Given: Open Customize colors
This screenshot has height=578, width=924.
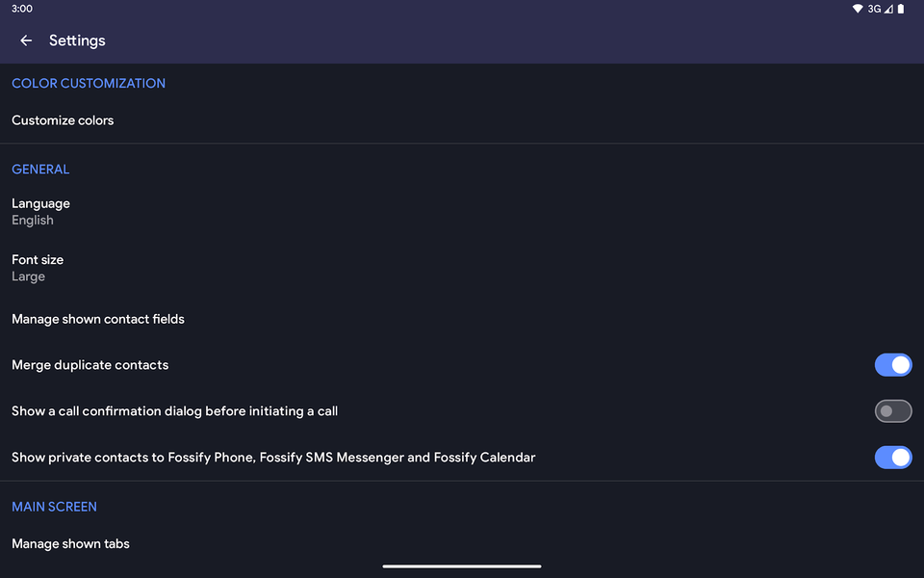Looking at the screenshot, I should pos(63,119).
